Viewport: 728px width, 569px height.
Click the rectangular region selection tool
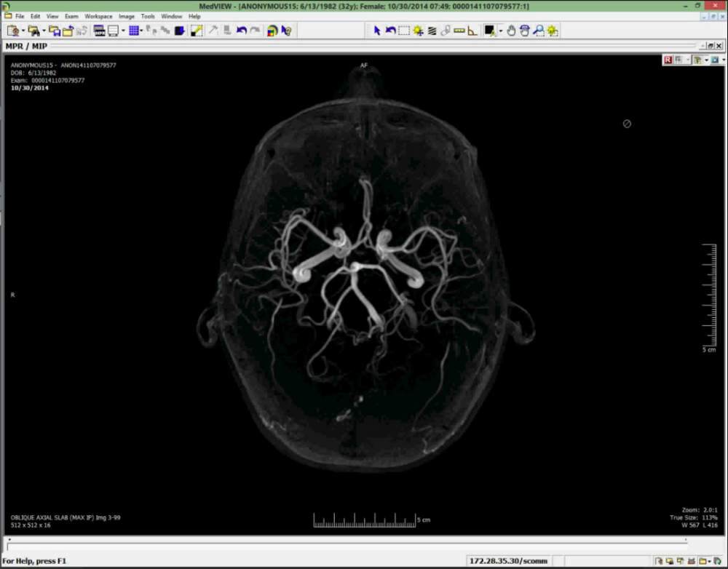[x=404, y=31]
